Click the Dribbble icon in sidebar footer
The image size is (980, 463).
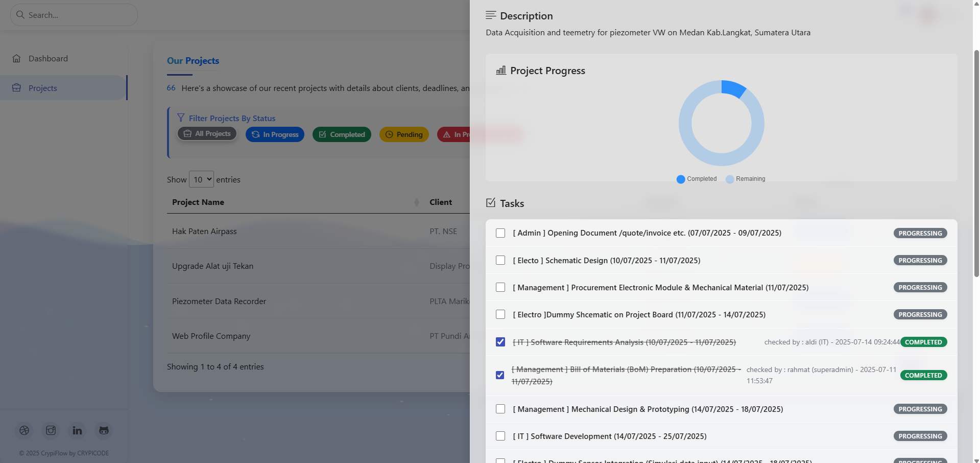(x=25, y=430)
